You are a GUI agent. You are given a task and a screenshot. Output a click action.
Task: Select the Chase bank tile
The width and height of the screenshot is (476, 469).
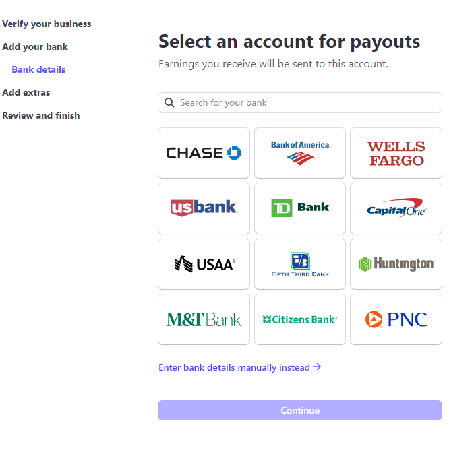[x=204, y=153]
